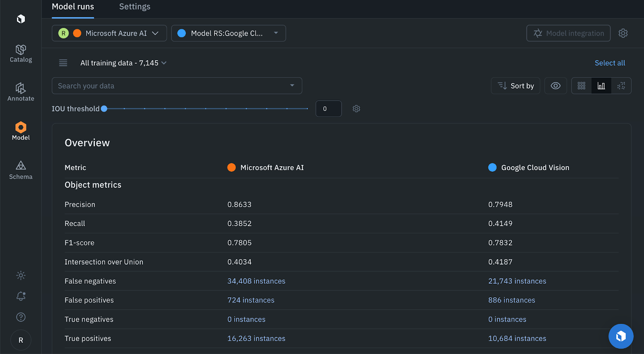Toggle light/dark theme sun icon

[x=21, y=275]
